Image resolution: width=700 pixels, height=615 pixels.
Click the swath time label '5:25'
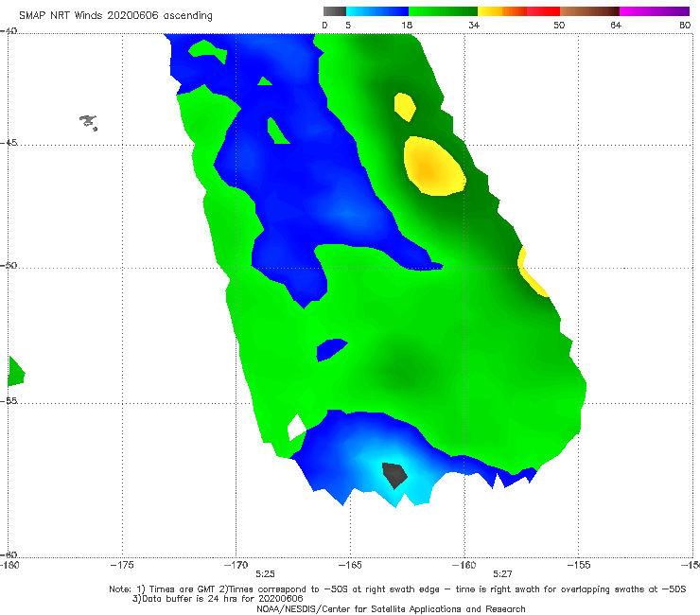point(265,574)
